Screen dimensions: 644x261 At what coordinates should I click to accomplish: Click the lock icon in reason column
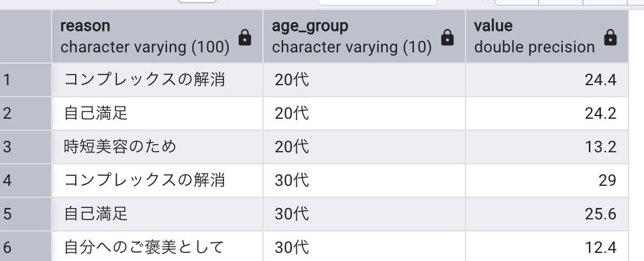[x=245, y=38]
